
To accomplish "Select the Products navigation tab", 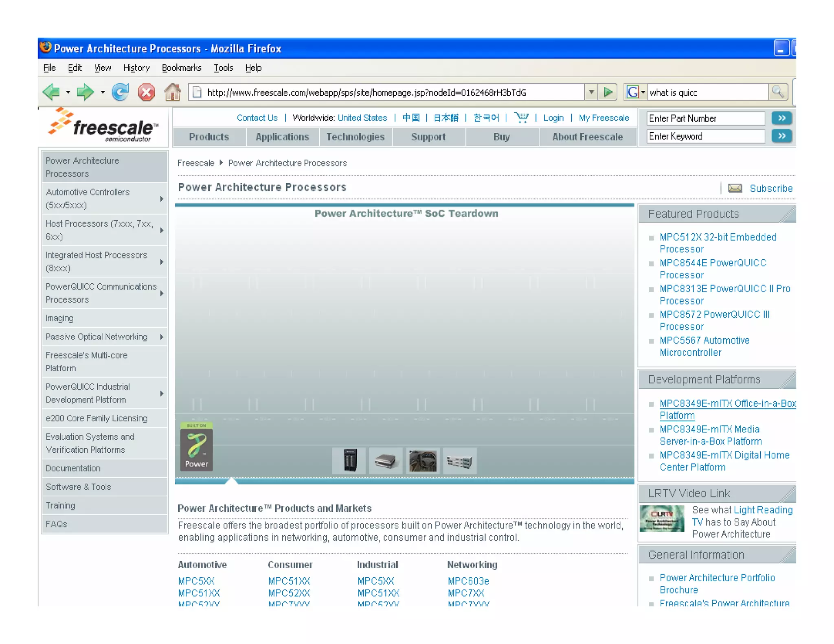I will point(209,137).
